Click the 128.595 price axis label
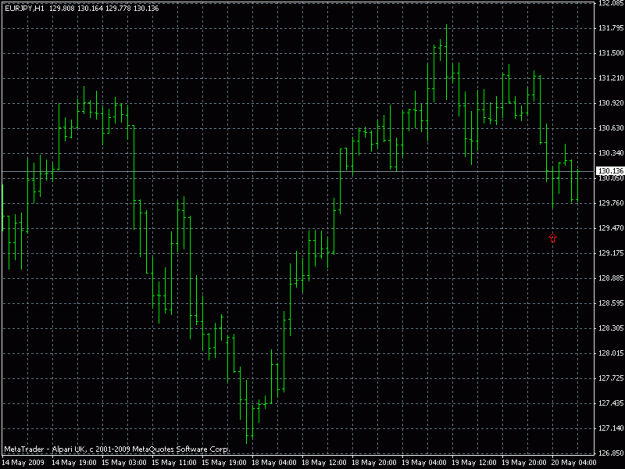 [611, 304]
